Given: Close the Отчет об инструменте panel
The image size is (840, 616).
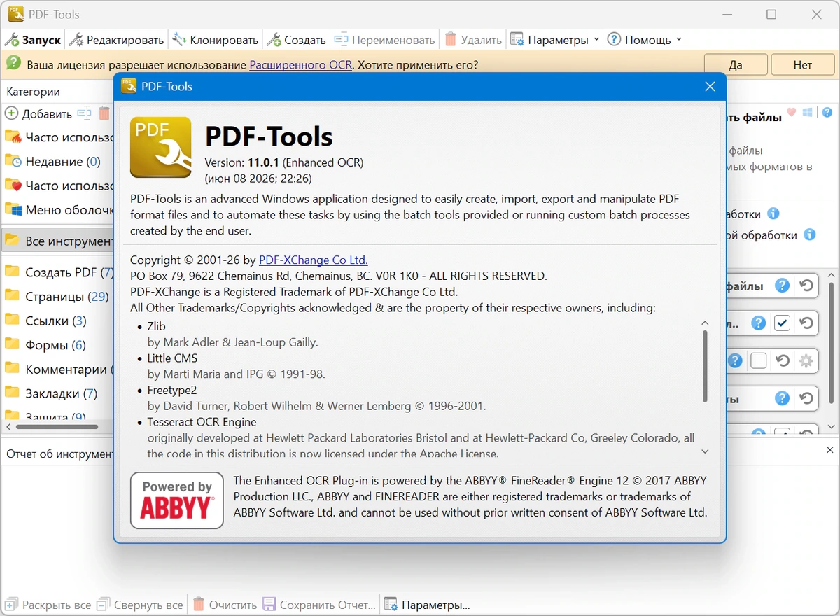Looking at the screenshot, I should [830, 450].
